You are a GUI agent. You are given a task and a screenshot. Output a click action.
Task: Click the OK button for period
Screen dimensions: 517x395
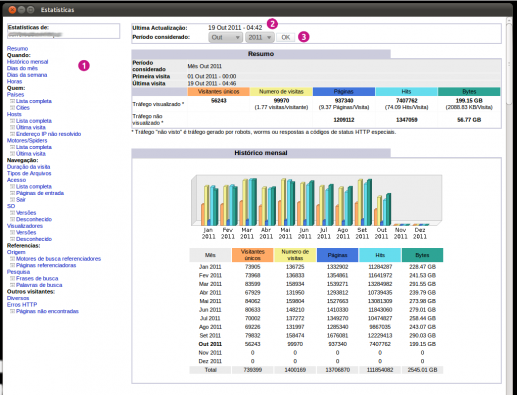(x=286, y=37)
